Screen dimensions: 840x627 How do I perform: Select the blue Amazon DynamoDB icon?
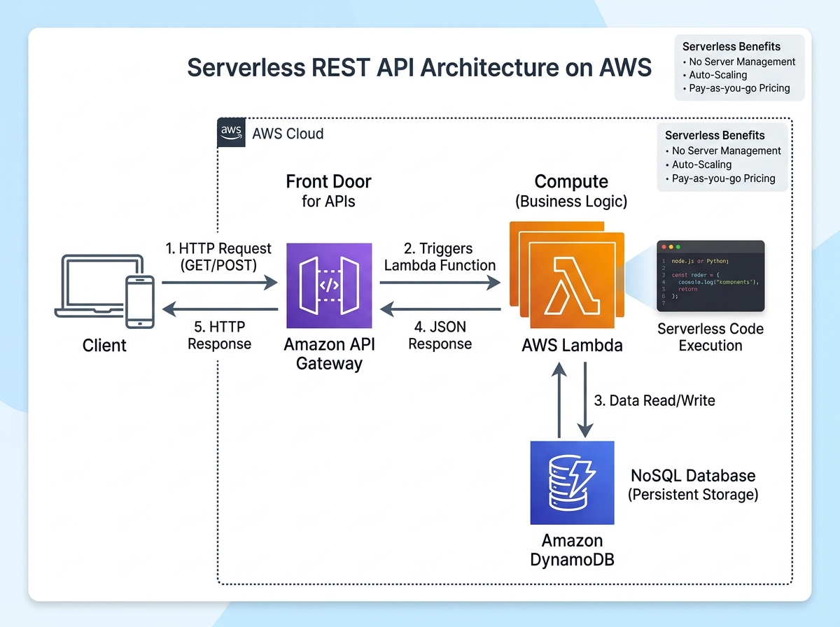572,483
